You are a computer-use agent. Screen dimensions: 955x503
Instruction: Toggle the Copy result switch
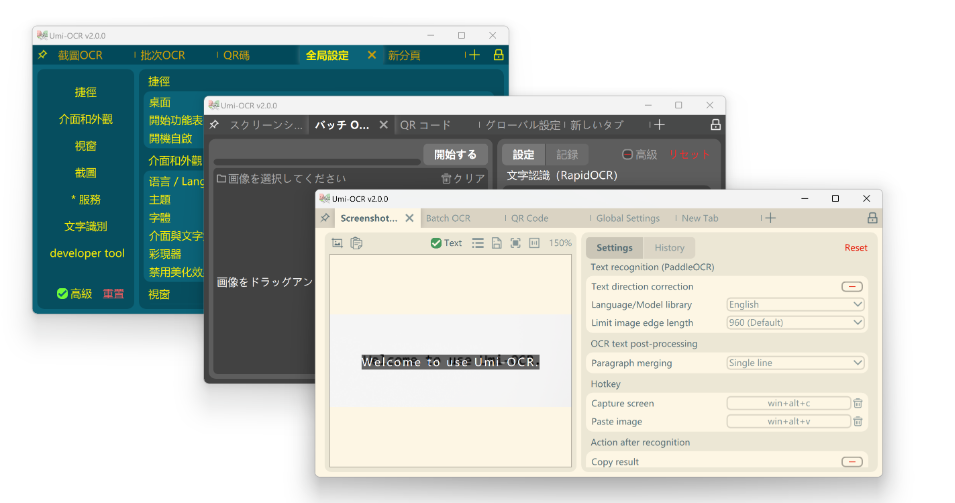(851, 462)
